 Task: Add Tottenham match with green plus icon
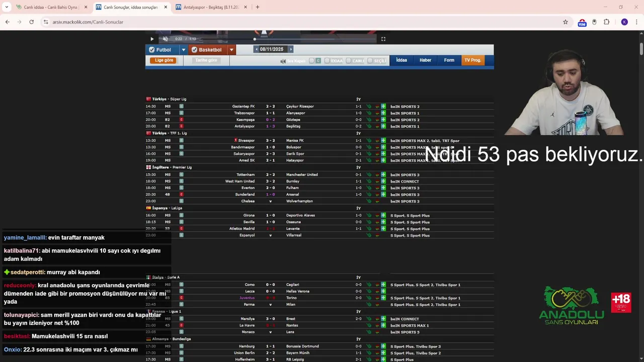pyautogui.click(x=383, y=174)
